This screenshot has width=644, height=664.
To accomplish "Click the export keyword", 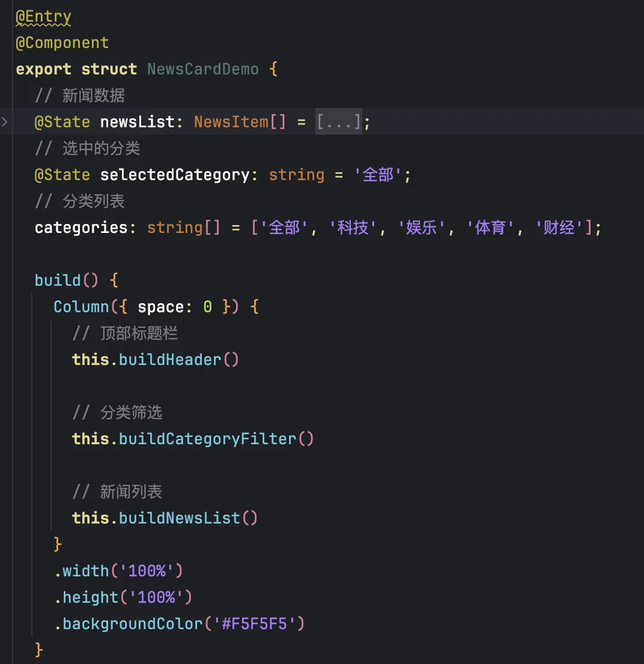I will click(44, 69).
